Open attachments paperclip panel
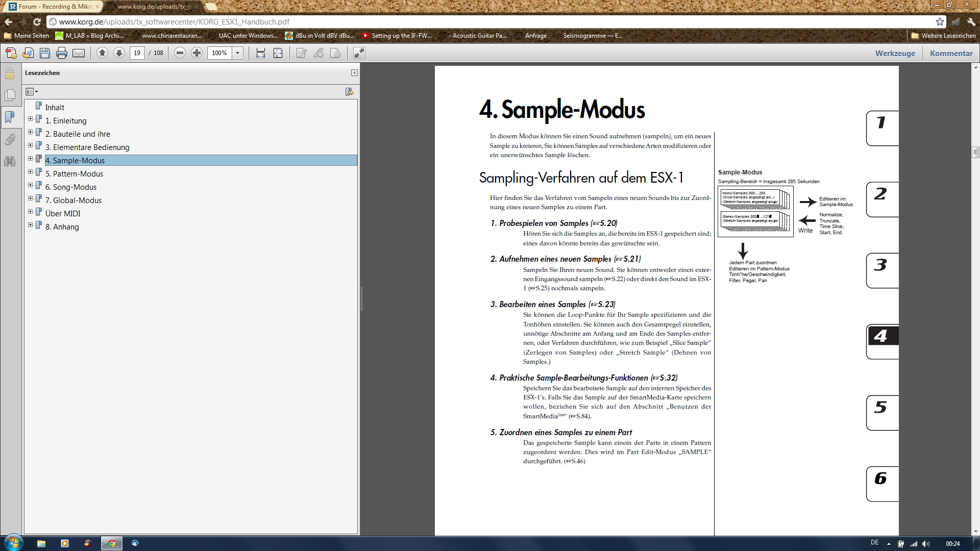This screenshot has height=551, width=980. tap(10, 139)
